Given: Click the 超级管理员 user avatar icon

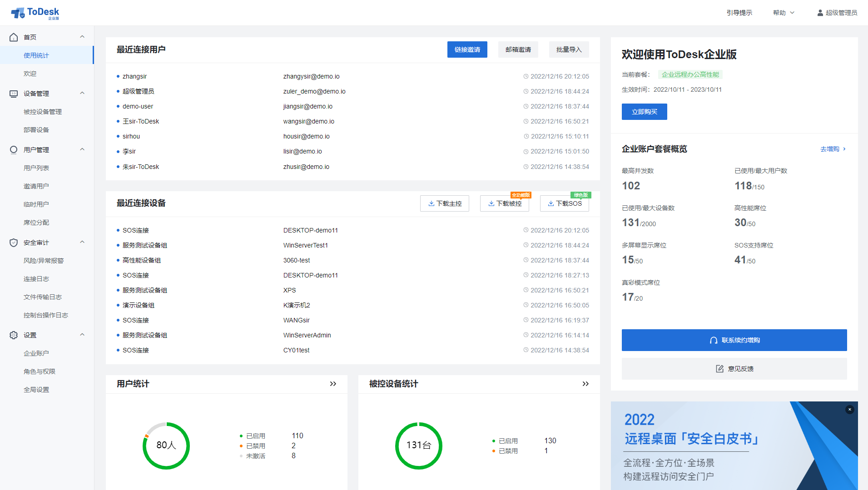Looking at the screenshot, I should click(820, 13).
